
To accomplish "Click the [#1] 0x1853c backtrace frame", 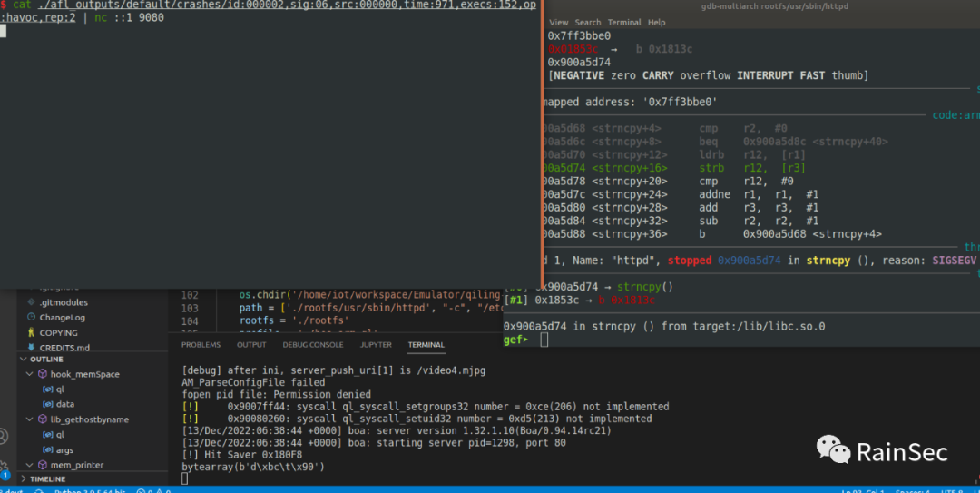I will click(x=579, y=301).
